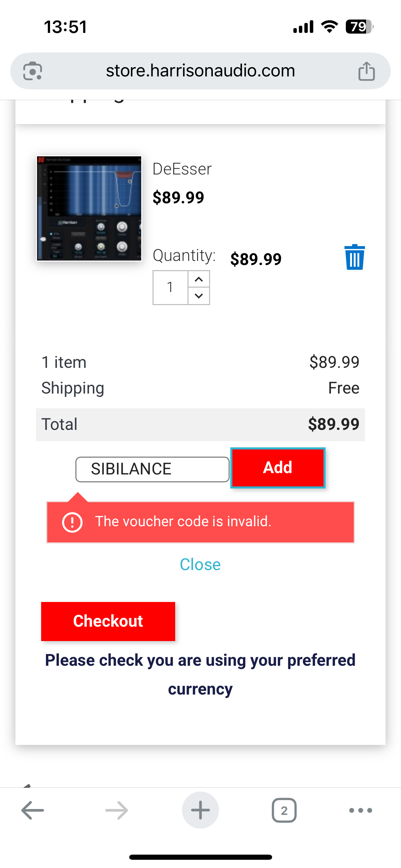Tap the invalid voucher error message
Image resolution: width=401 pixels, height=868 pixels.
[200, 522]
